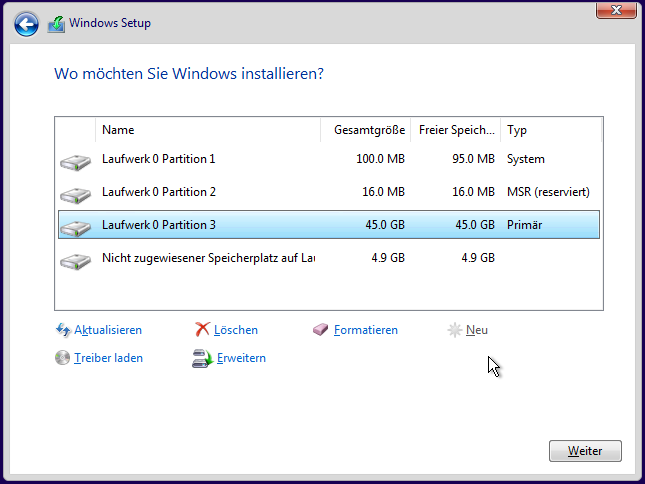
Task: Click the MSR (reserviert) type cell
Action: click(x=548, y=192)
